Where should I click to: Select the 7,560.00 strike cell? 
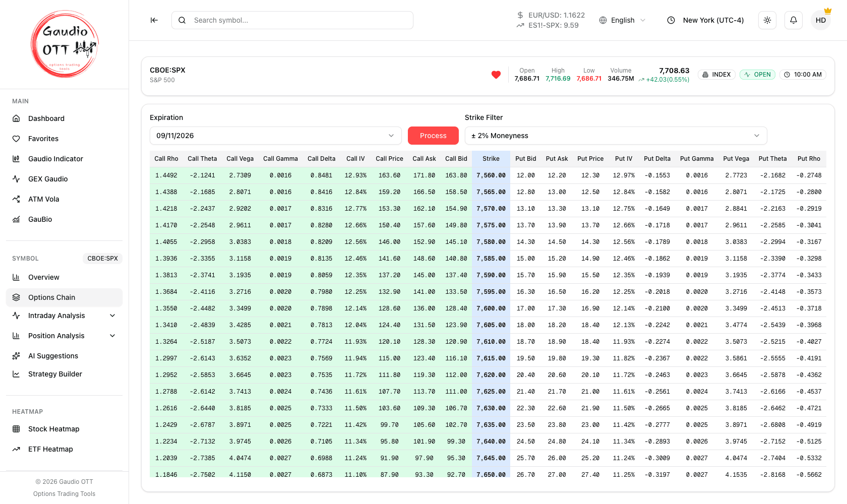(491, 175)
